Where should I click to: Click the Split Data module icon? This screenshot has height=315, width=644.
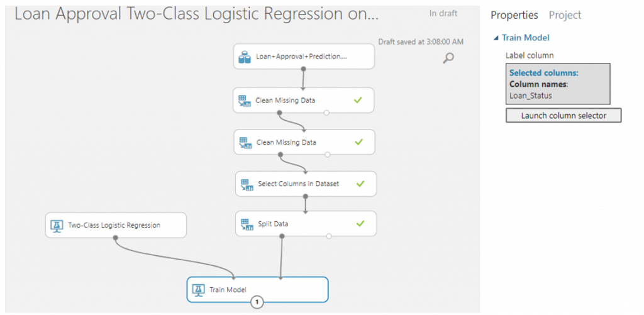tap(247, 224)
